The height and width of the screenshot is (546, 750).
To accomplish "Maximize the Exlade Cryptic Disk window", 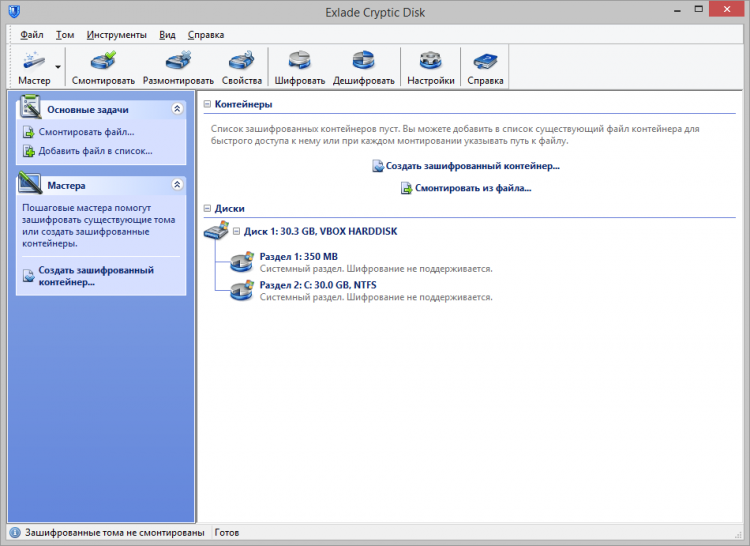I will (699, 10).
